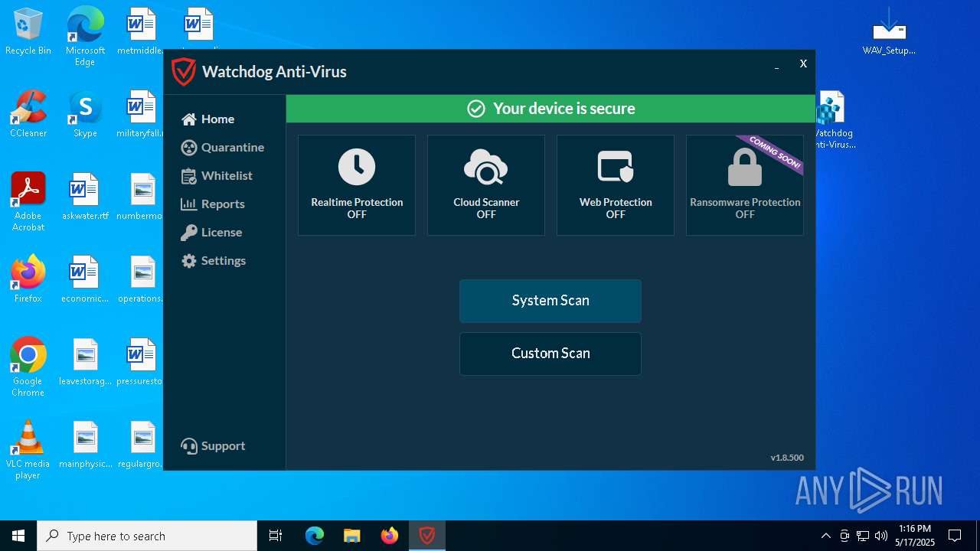Click the secure status checkmark icon
The height and width of the screenshot is (551, 980).
tap(476, 109)
